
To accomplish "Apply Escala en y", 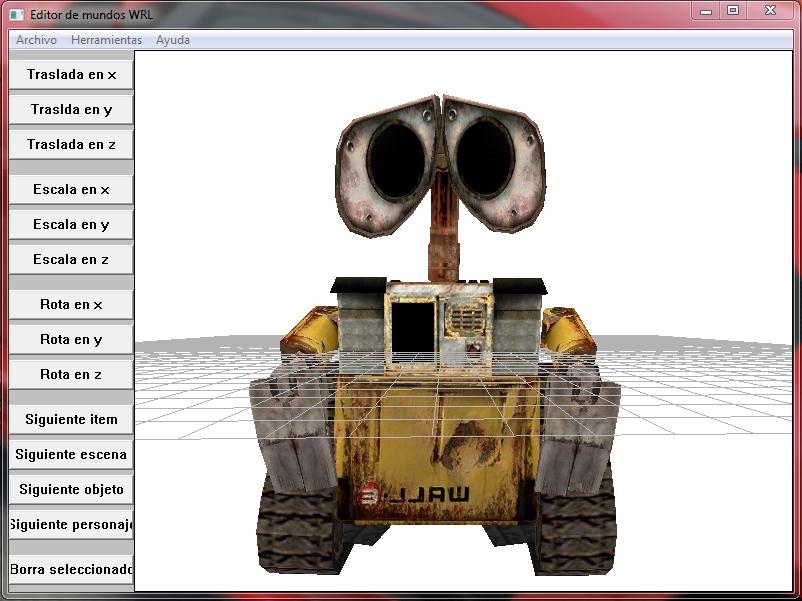I will click(x=72, y=225).
